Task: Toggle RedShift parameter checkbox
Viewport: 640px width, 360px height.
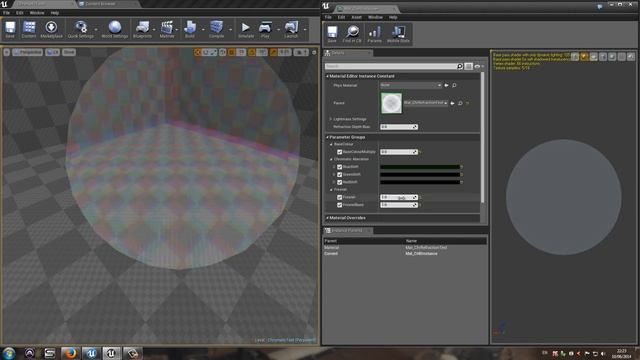Action: (340, 182)
